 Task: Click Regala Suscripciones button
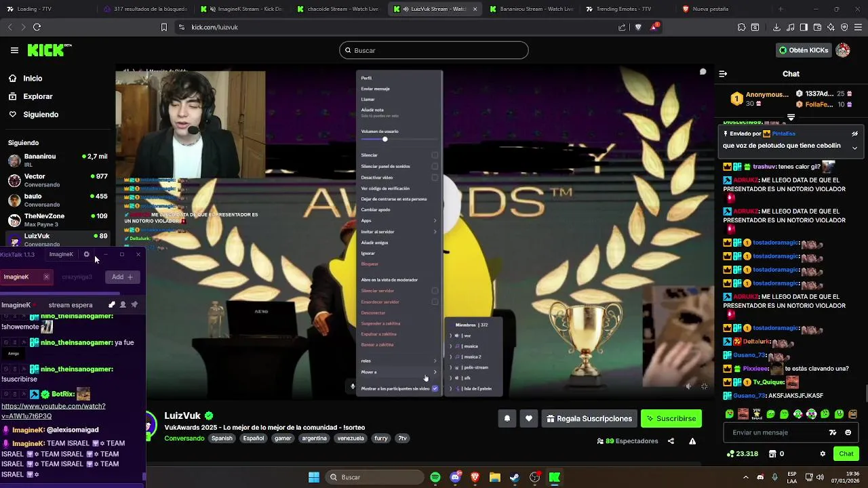(588, 419)
